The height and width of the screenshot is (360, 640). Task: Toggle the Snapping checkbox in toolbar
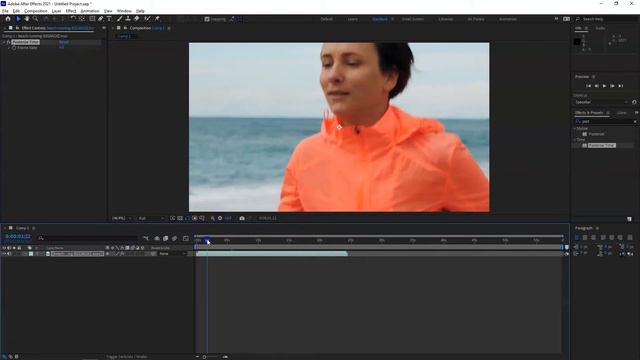coord(207,19)
